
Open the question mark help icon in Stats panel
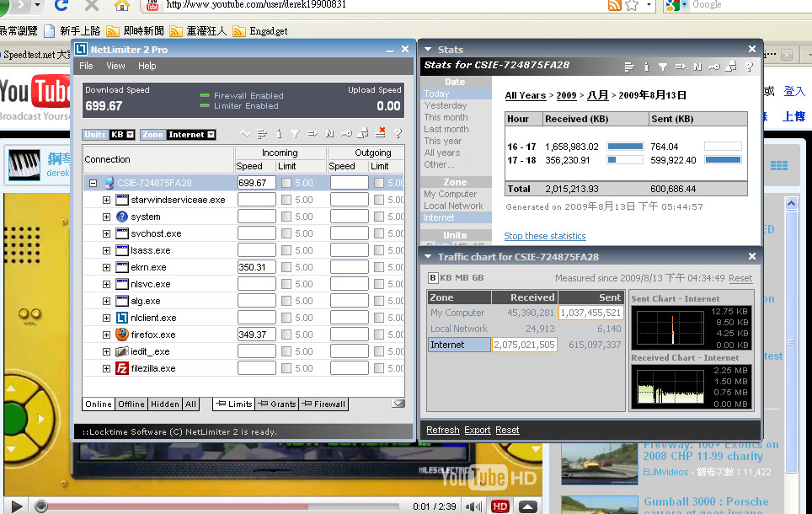[749, 67]
